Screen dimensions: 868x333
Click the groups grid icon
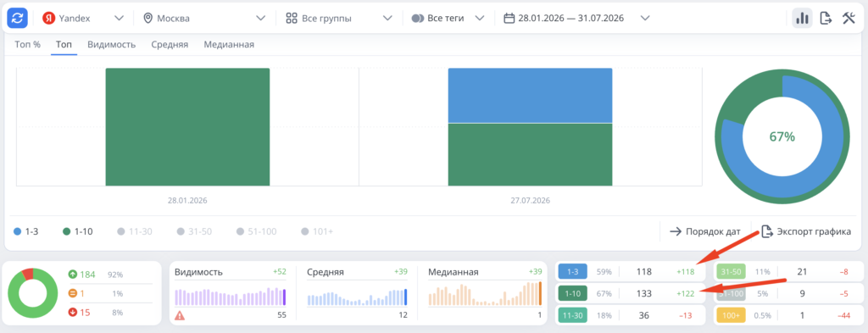click(292, 19)
